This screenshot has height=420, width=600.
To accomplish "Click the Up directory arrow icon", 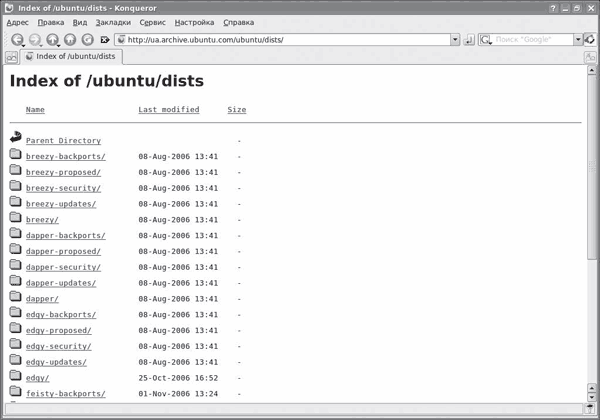I will coord(52,40).
